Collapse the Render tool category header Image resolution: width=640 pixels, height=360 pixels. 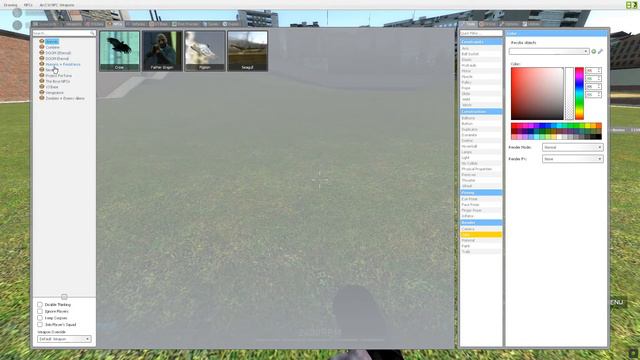point(481,222)
